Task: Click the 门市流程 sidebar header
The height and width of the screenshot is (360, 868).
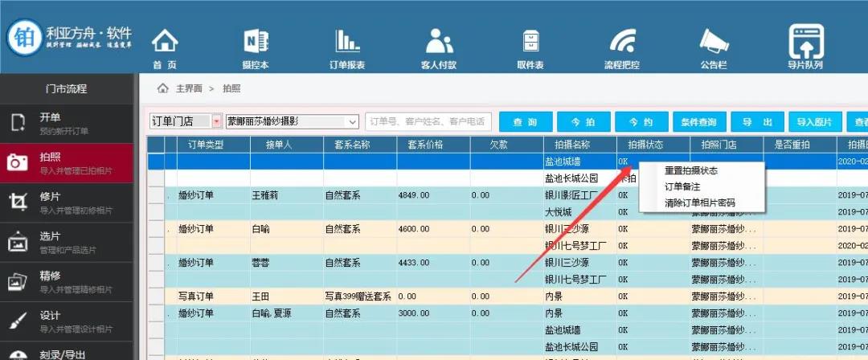Action: (x=67, y=88)
